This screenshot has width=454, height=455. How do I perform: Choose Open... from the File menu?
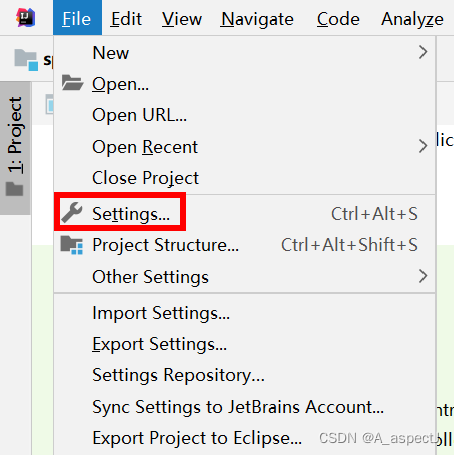click(244, 84)
